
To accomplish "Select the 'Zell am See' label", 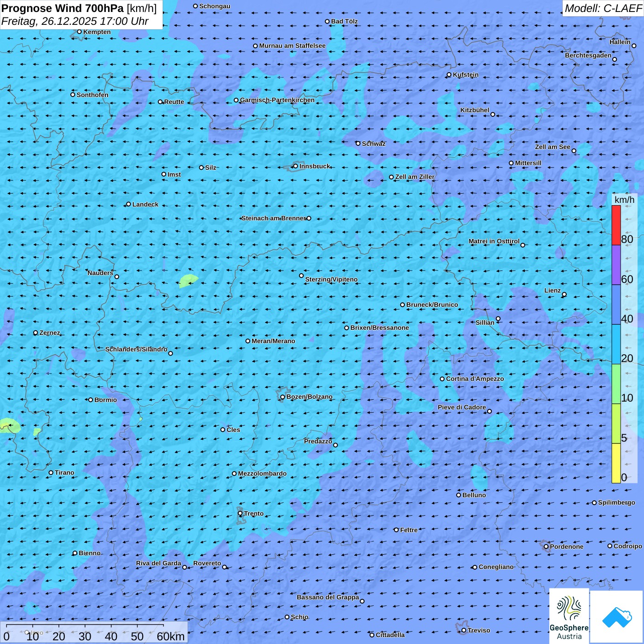I will [x=552, y=147].
